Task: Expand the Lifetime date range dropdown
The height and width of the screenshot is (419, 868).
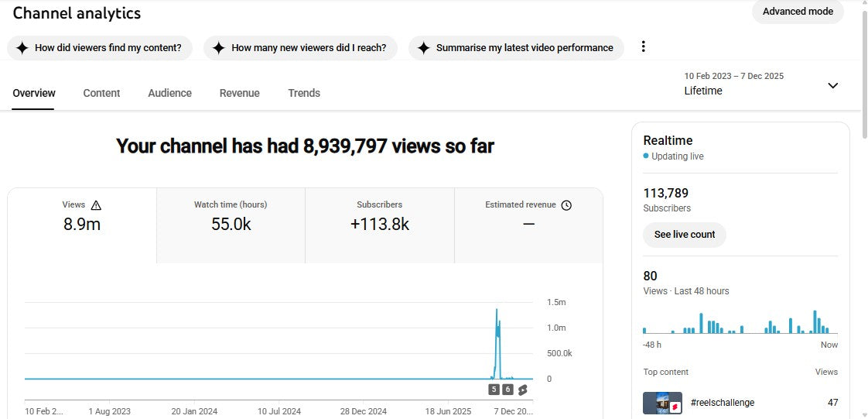Action: tap(832, 85)
